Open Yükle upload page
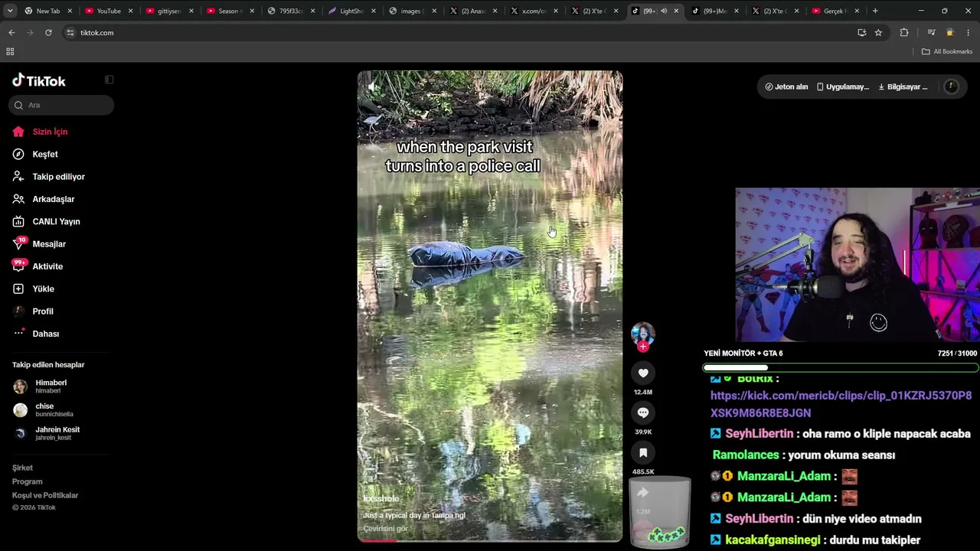 43,289
